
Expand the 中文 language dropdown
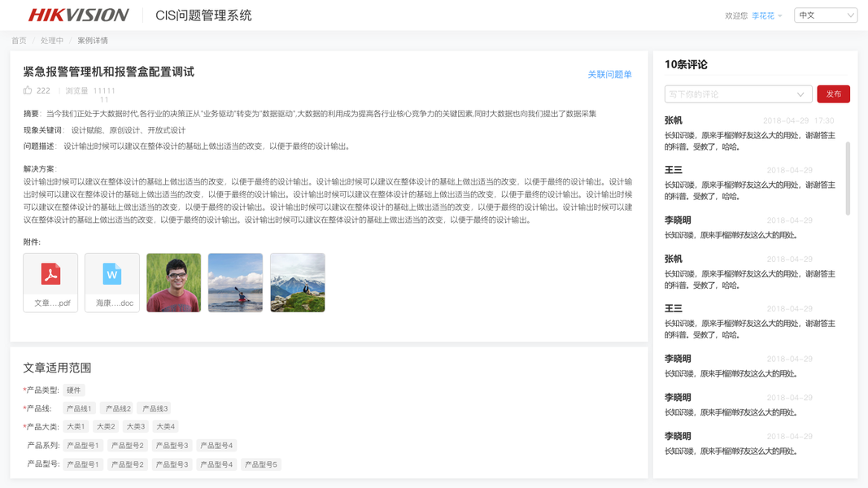826,15
